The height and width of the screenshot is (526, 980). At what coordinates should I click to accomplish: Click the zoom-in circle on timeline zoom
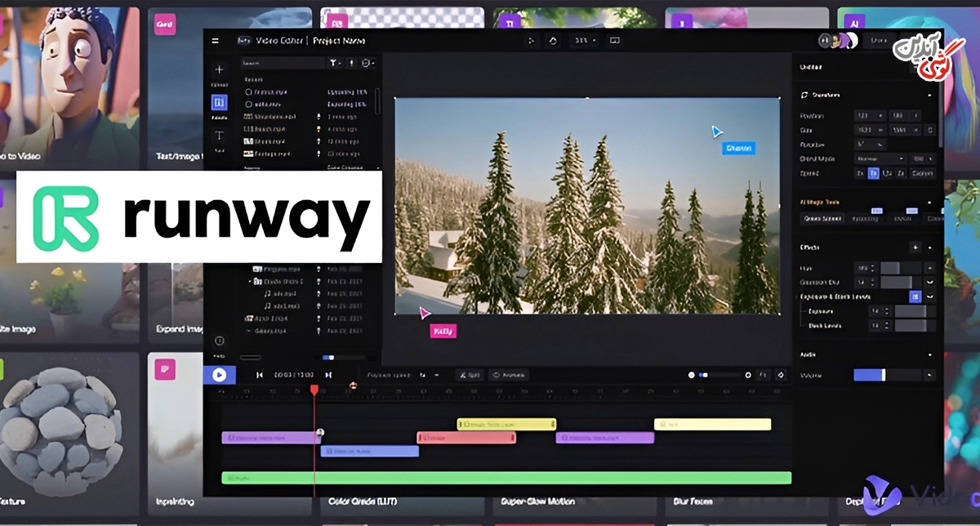(x=748, y=375)
